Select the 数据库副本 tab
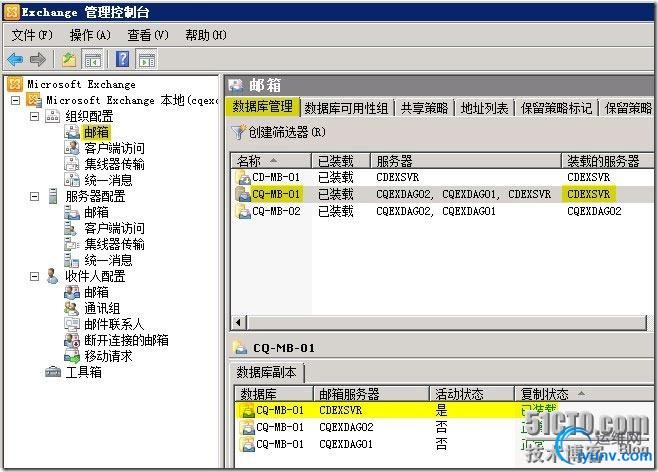Viewport: 658px width, 472px height. (266, 373)
